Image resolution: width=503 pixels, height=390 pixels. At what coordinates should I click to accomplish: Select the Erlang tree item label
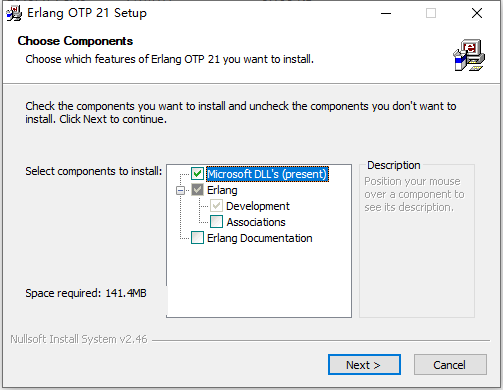click(x=222, y=190)
